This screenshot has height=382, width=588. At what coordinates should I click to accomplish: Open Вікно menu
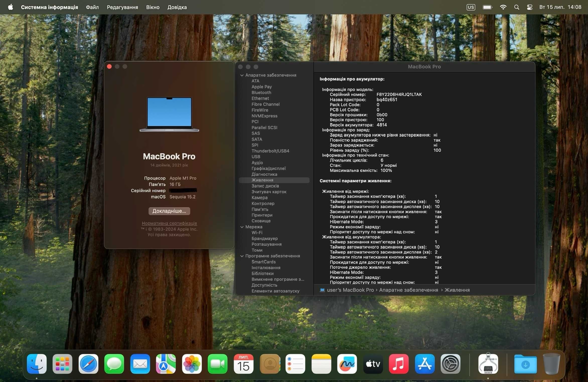coord(153,7)
